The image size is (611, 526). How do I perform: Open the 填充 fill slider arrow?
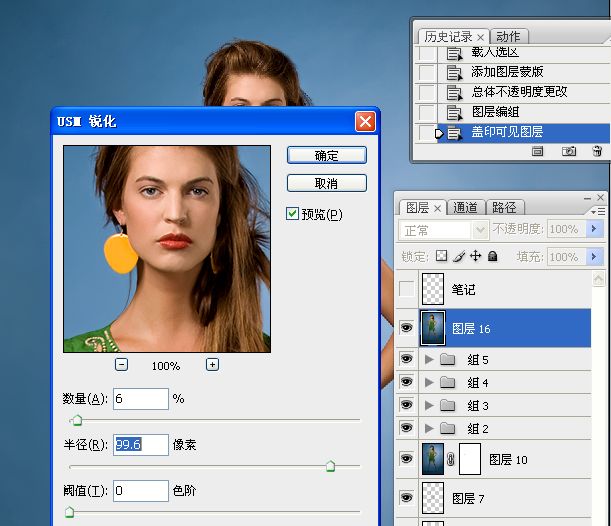pyautogui.click(x=595, y=257)
